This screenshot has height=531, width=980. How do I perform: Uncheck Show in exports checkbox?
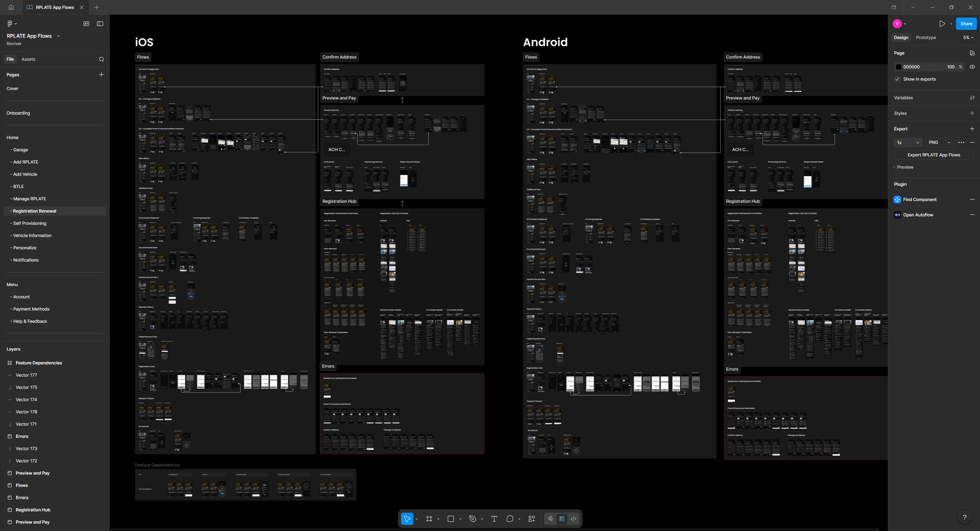tap(897, 79)
